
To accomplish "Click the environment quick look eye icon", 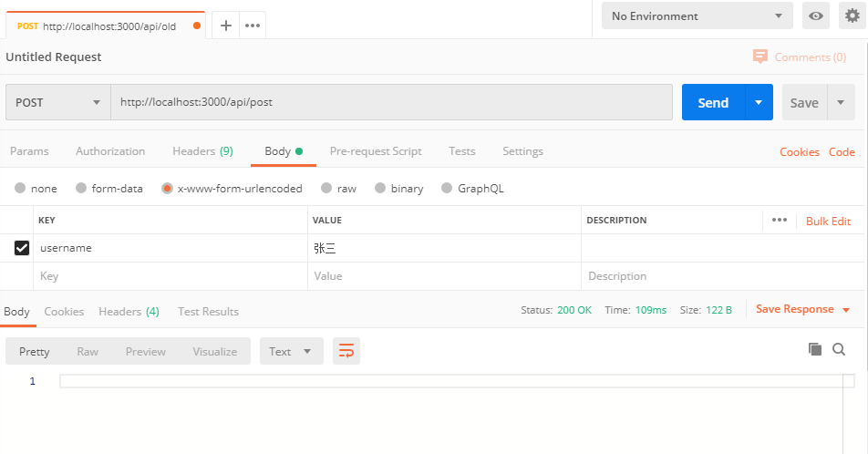I will coord(816,16).
